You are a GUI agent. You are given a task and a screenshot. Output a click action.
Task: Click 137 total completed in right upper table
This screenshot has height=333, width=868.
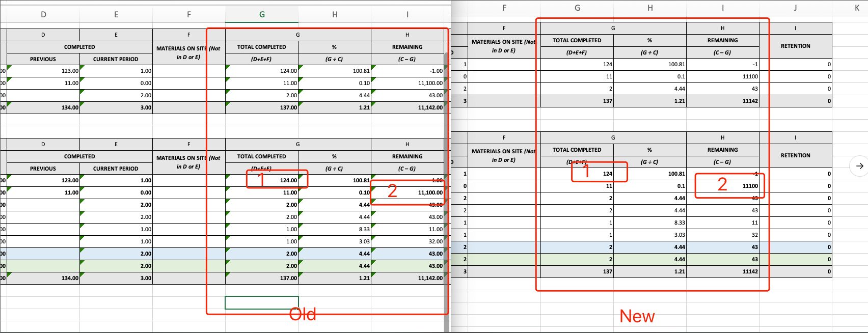click(577, 101)
